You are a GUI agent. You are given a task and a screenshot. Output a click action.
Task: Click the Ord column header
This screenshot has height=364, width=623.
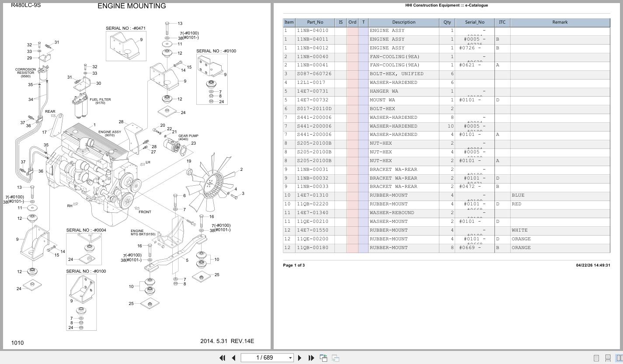352,22
